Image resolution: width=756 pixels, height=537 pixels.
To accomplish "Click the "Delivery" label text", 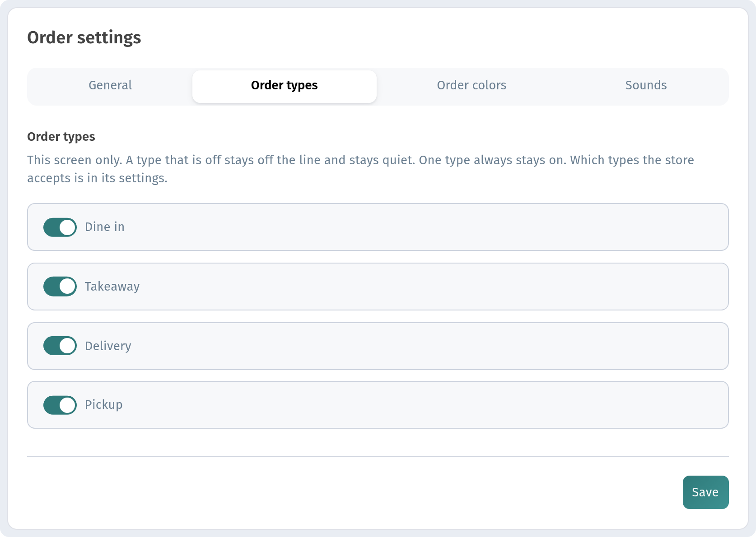I will click(x=108, y=346).
